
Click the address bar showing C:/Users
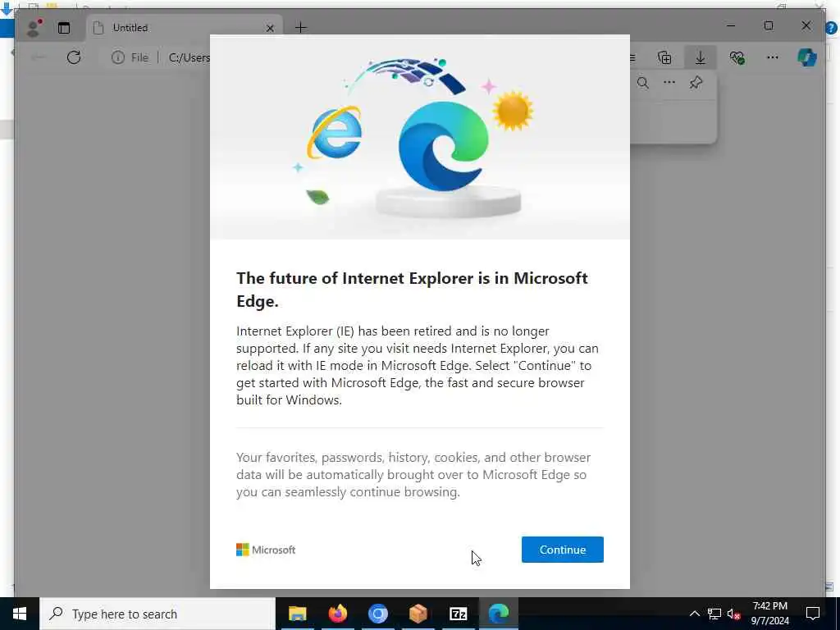(x=189, y=57)
